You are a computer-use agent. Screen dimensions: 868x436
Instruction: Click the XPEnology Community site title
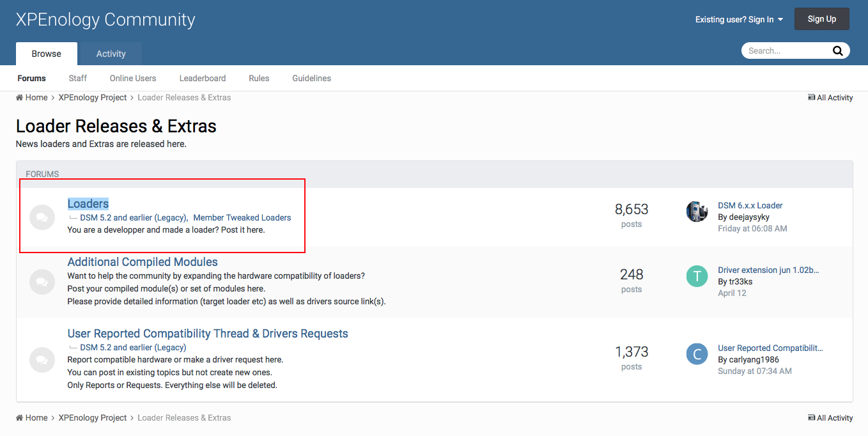(105, 20)
